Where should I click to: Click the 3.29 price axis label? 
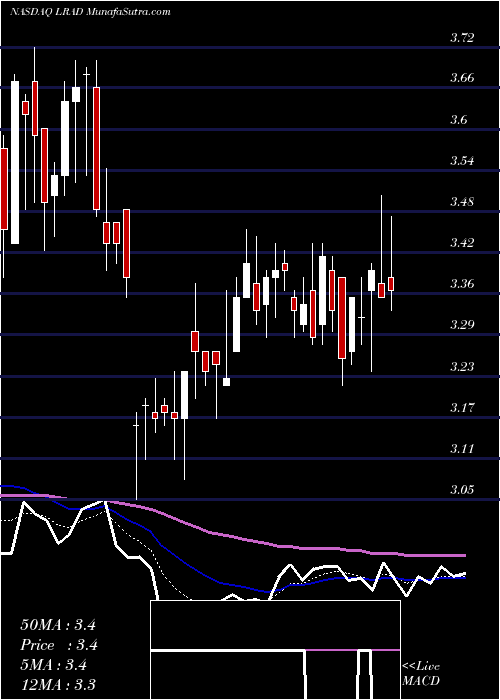(x=462, y=325)
